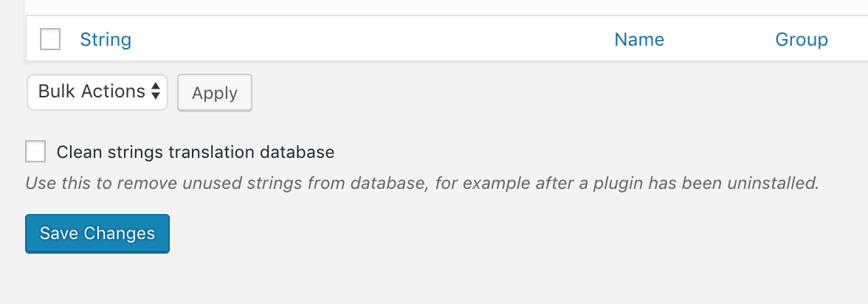This screenshot has width=868, height=304.
Task: Toggle the database cleanup checkbox
Action: 35,152
